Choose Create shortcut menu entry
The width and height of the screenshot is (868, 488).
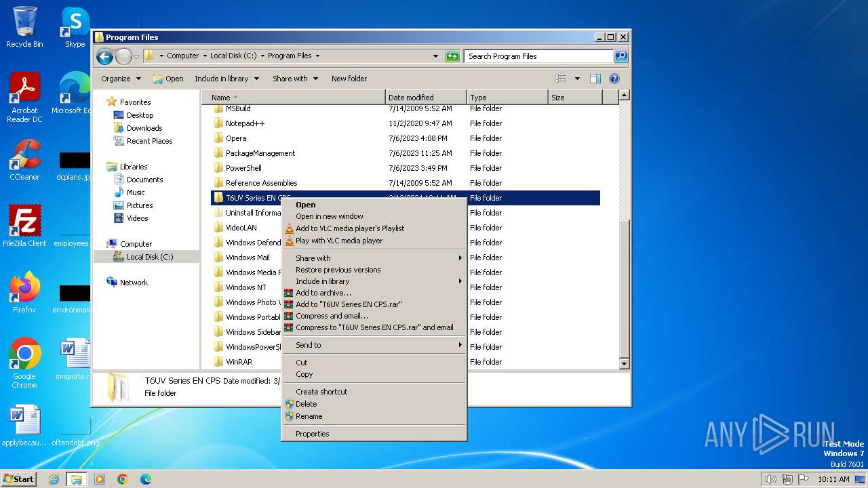coord(374,392)
